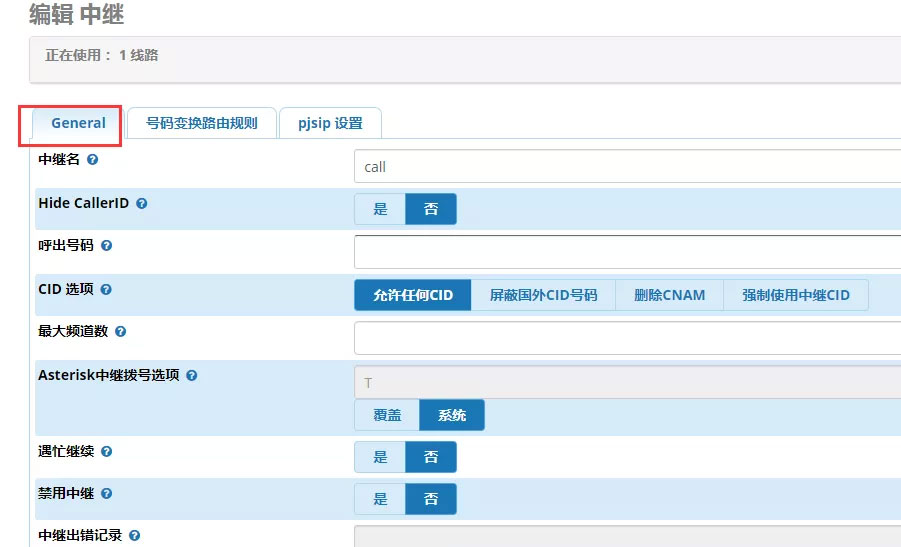This screenshot has height=547, width=901.
Task: Click the 中继名 text field
Action: click(627, 167)
